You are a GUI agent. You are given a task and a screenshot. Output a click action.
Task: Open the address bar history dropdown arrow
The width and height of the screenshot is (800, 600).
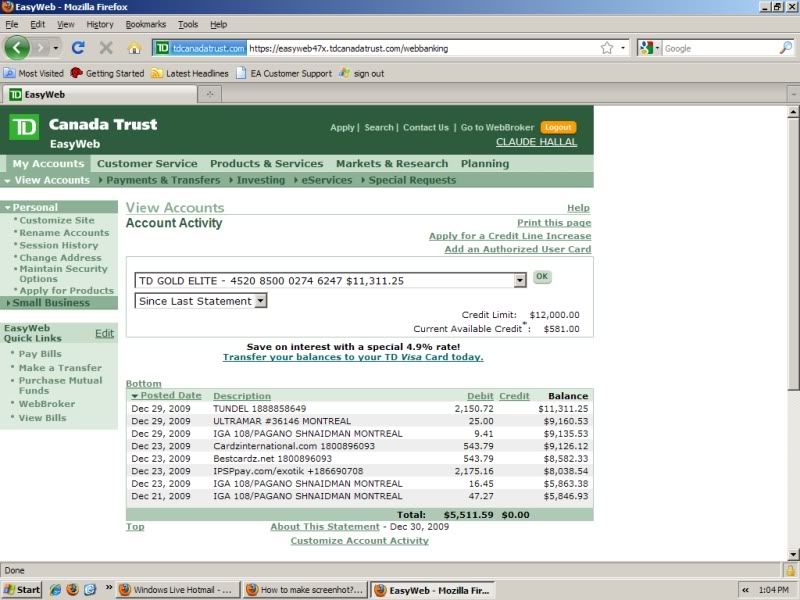pos(623,48)
